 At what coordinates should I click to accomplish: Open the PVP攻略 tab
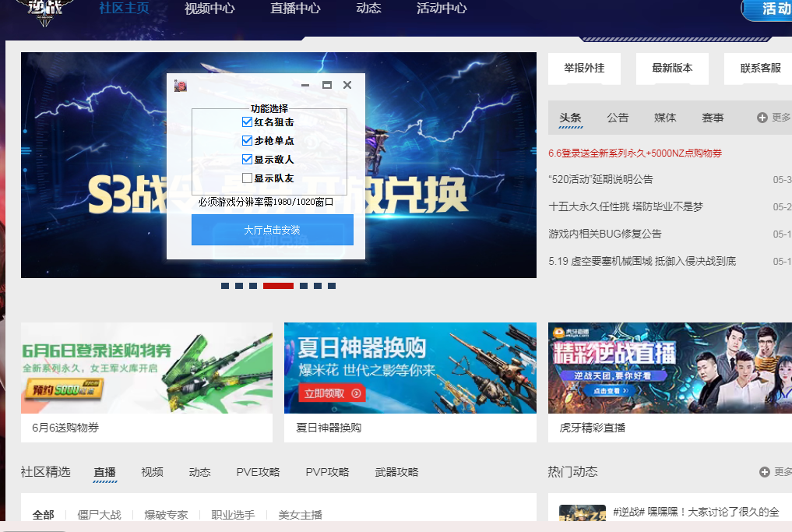[327, 472]
